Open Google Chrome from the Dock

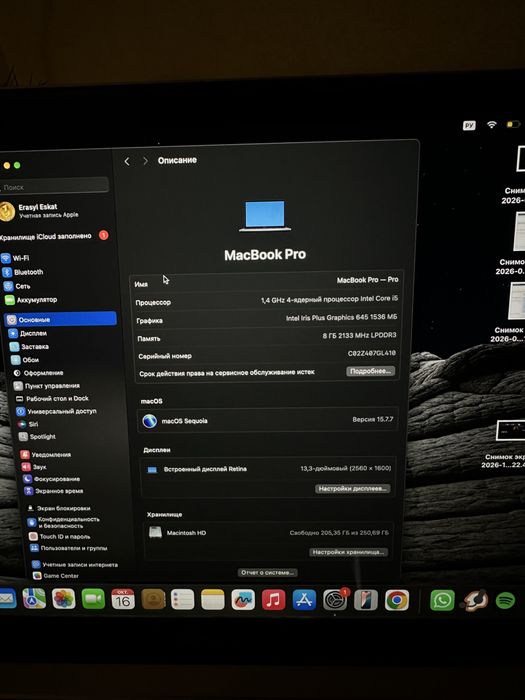(396, 600)
